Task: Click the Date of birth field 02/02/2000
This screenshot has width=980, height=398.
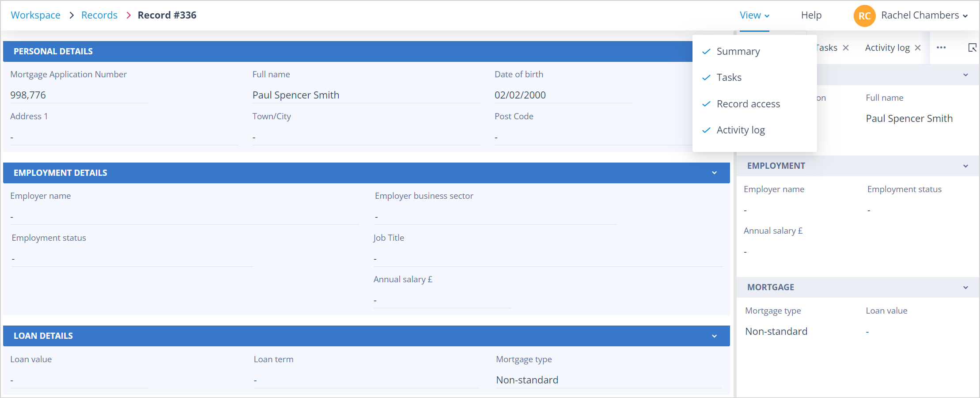Action: coord(563,95)
